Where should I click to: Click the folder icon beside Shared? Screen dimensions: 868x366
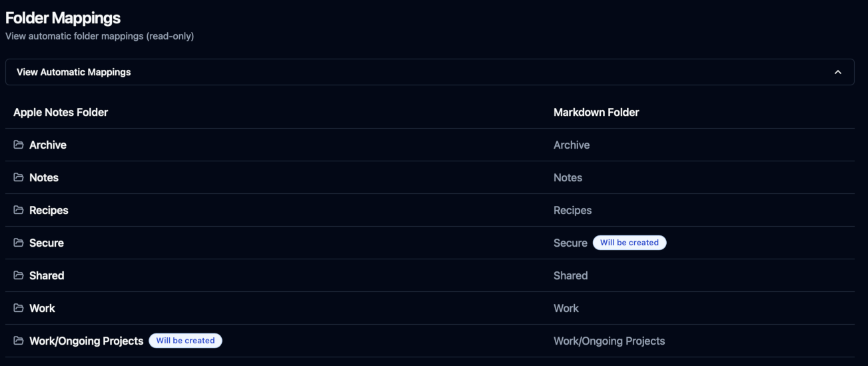[x=19, y=275]
